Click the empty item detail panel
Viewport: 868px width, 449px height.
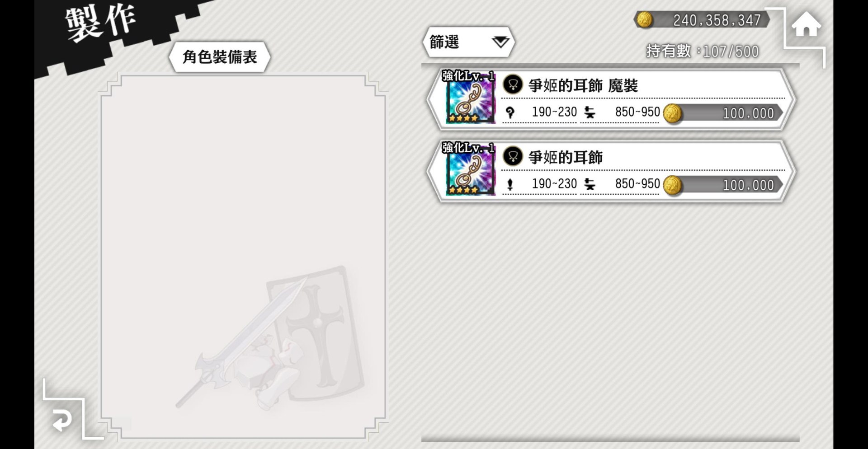(243, 257)
